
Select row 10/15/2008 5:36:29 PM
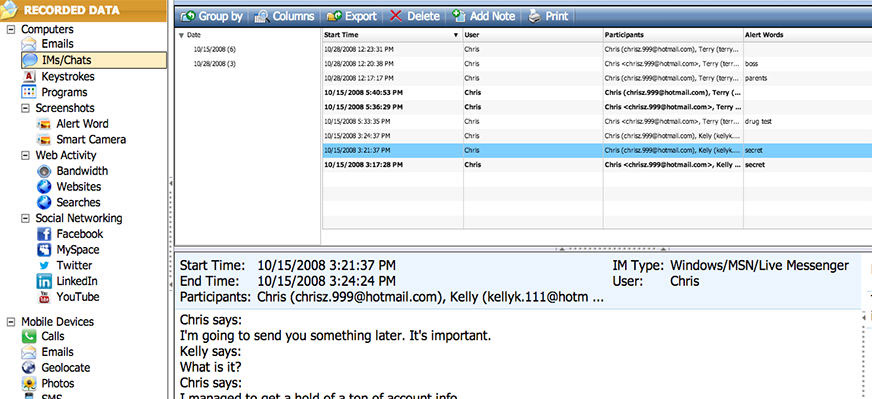coord(597,107)
